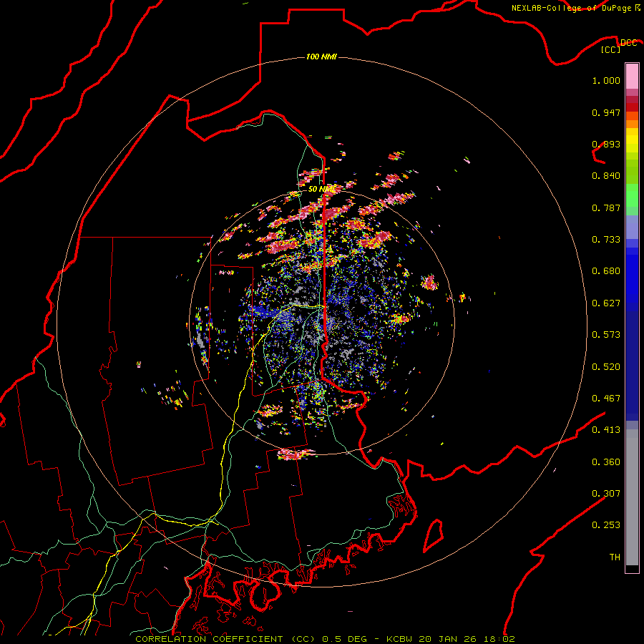
Task: Click the 0.520 color scale label
Action: click(x=606, y=367)
